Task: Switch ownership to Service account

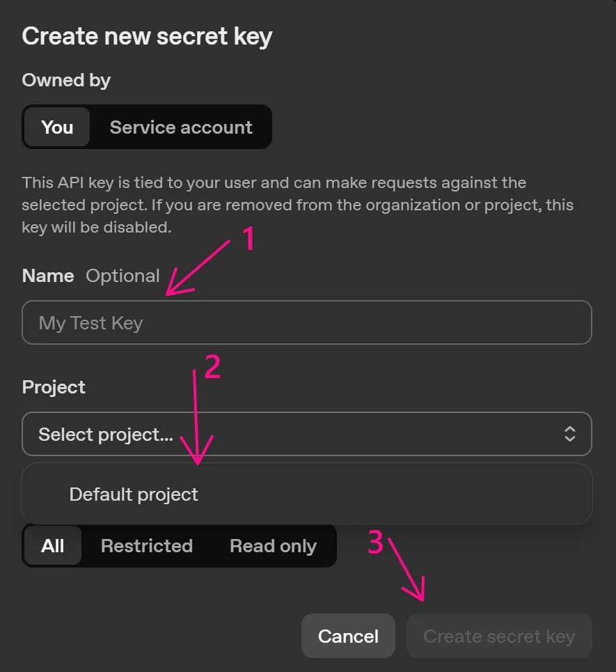Action: [x=181, y=127]
